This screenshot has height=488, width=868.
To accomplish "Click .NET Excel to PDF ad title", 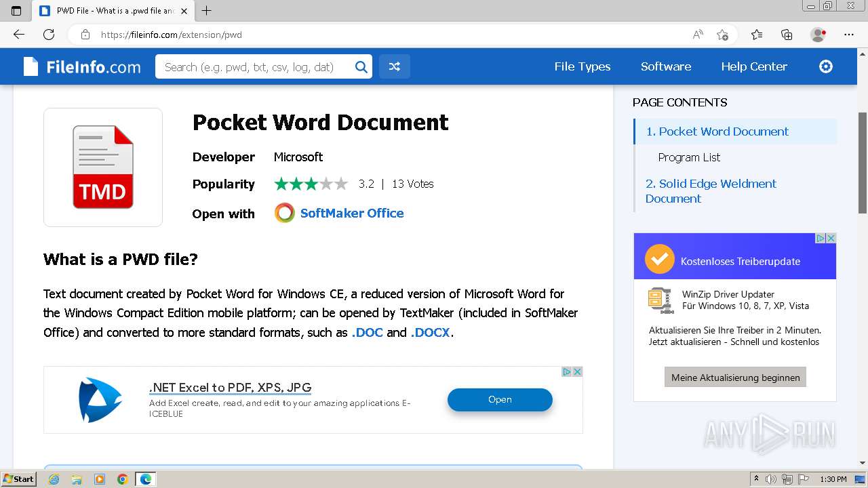I will [230, 388].
